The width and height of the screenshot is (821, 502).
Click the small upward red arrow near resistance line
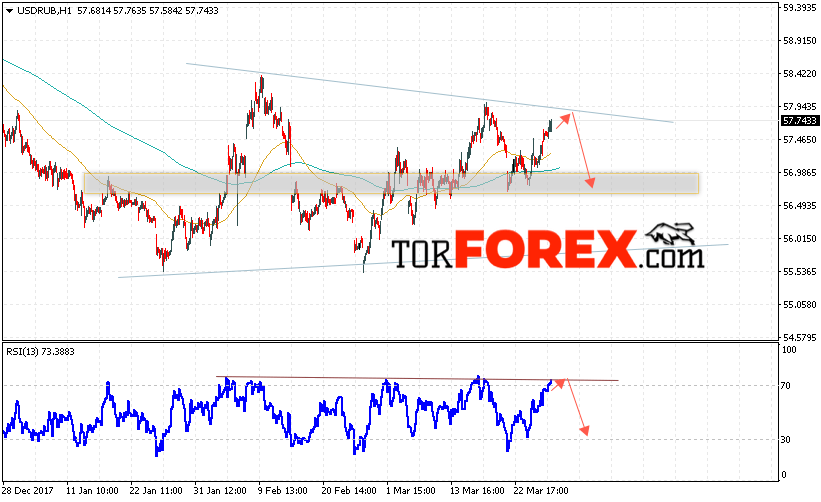point(563,121)
